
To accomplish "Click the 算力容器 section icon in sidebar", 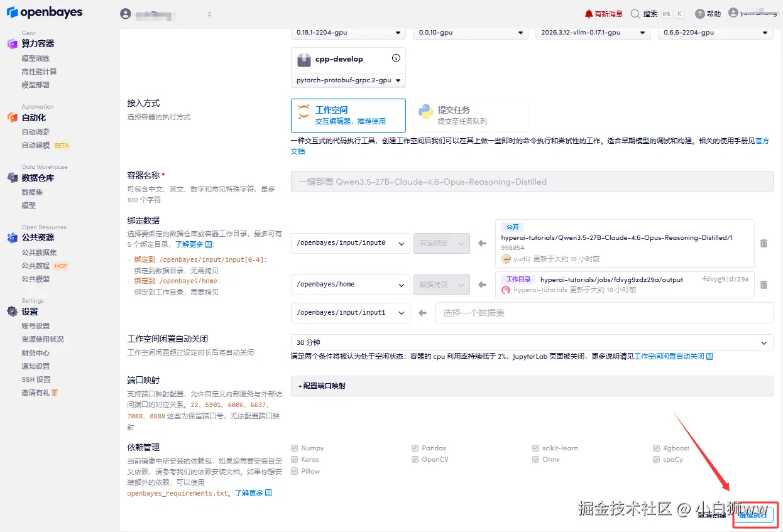I will pos(12,43).
